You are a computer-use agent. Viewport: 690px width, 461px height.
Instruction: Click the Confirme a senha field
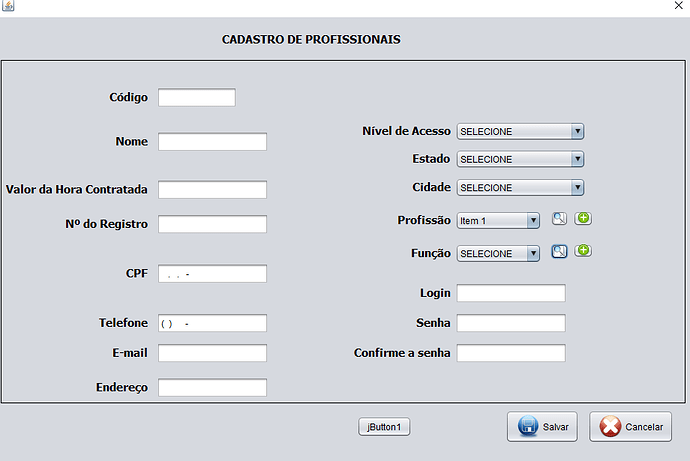point(511,353)
